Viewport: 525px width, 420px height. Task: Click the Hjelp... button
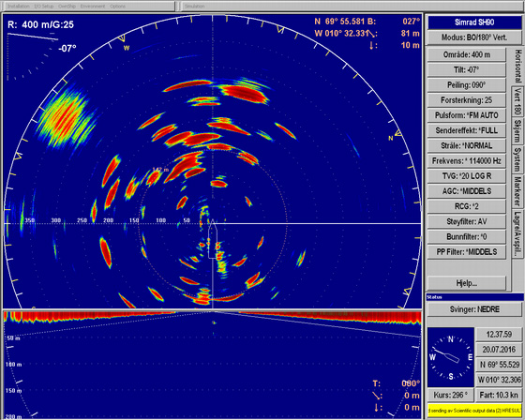(x=467, y=283)
